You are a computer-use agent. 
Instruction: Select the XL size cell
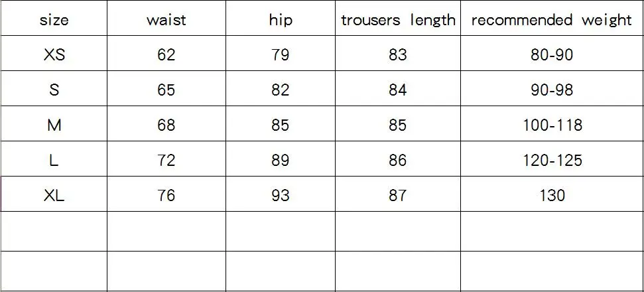coord(54,194)
